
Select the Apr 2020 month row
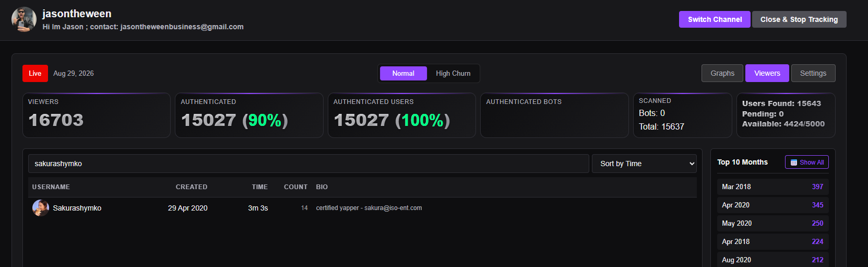pyautogui.click(x=772, y=205)
